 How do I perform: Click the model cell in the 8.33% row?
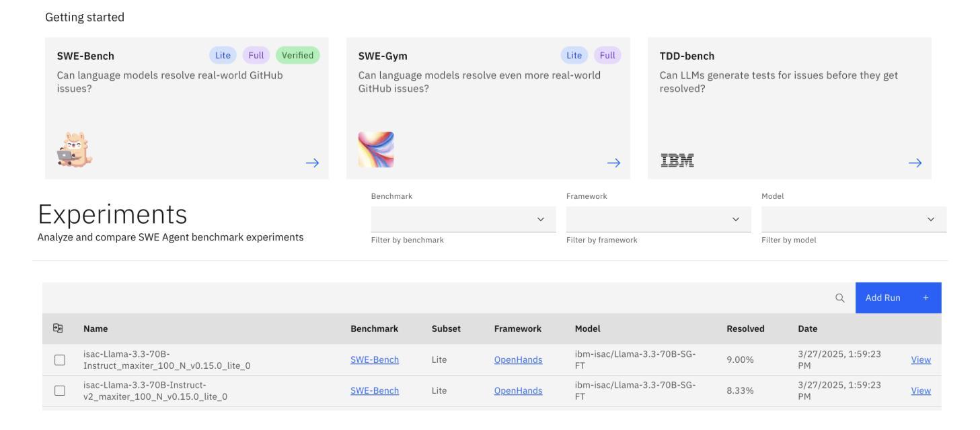pyautogui.click(x=635, y=390)
